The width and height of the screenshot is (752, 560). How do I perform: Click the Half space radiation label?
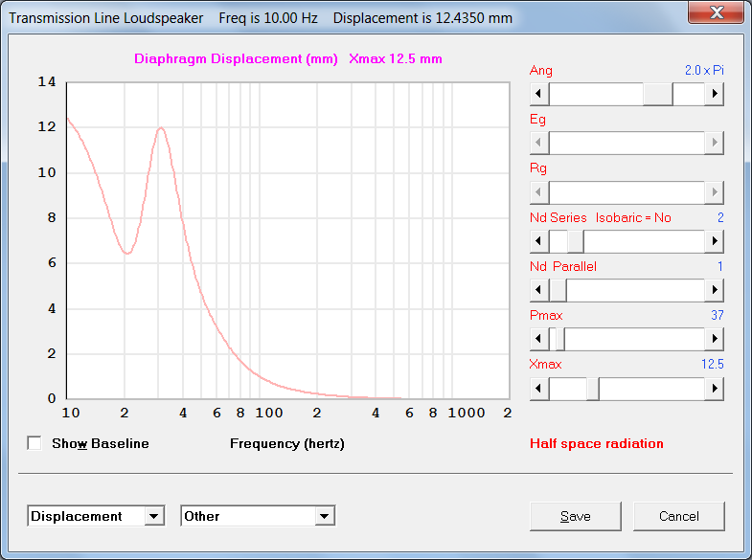596,443
